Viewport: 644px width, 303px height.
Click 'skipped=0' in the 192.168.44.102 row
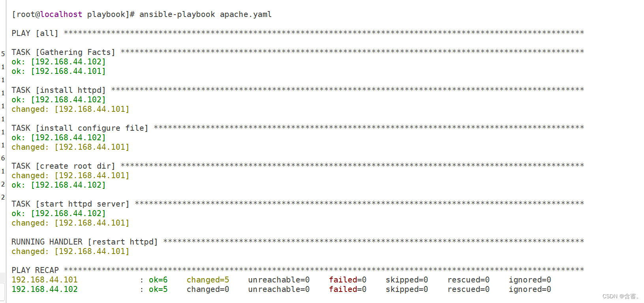(407, 289)
